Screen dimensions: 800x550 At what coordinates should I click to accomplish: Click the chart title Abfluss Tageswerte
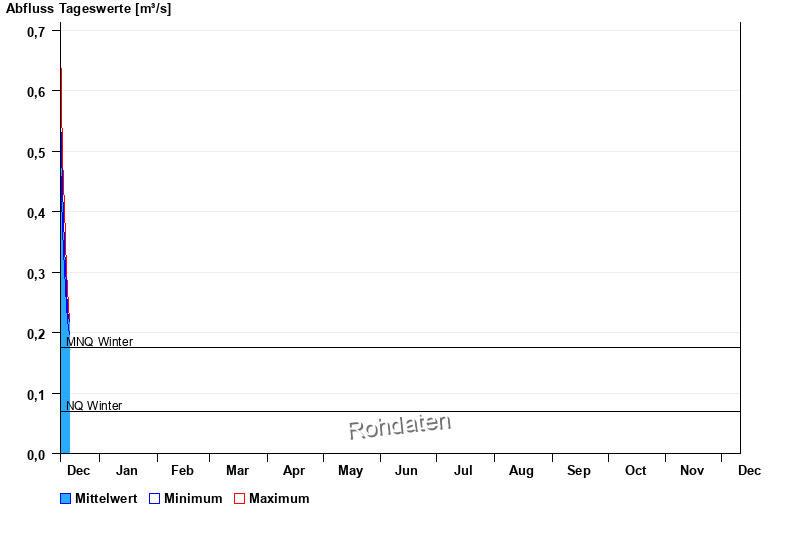88,9
